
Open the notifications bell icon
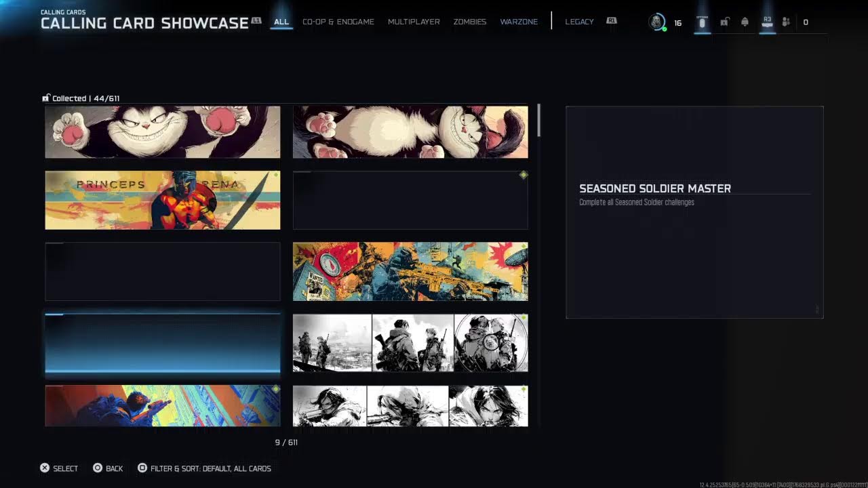point(745,22)
